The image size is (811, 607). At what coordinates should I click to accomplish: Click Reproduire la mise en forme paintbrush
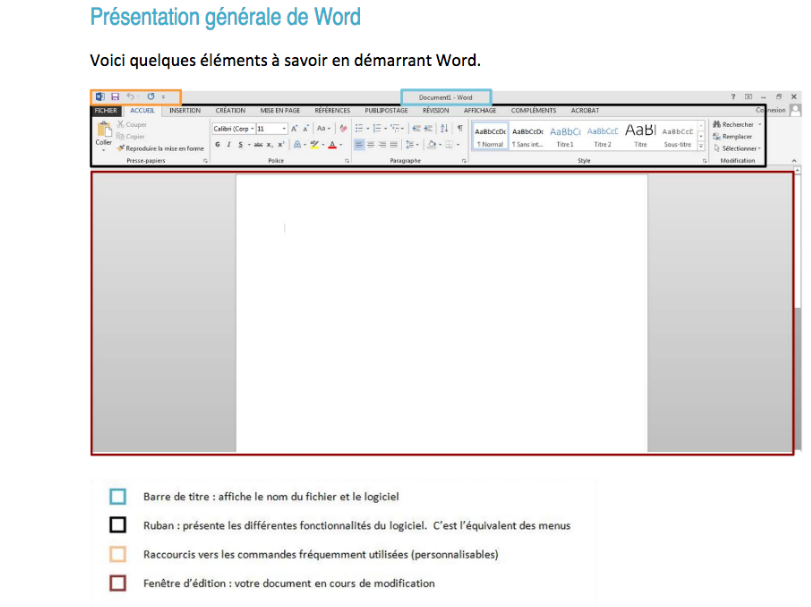[121, 148]
